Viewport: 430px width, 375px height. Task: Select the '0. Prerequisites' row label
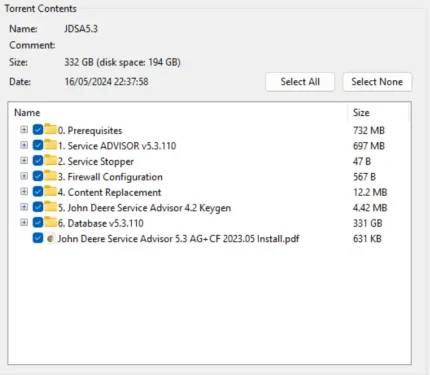tap(90, 130)
